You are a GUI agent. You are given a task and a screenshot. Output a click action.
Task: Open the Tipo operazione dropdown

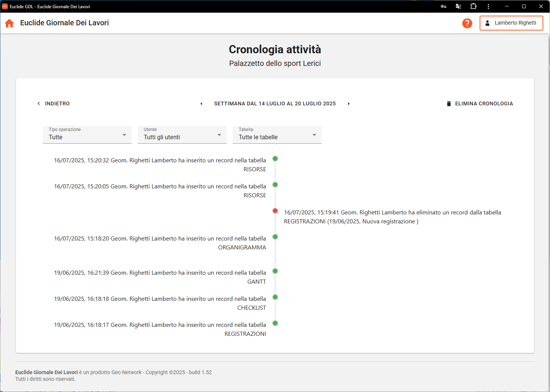pyautogui.click(x=87, y=135)
